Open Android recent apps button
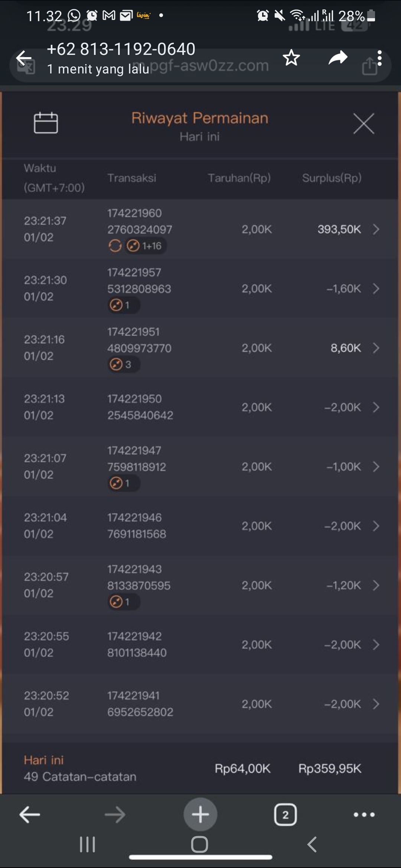 pyautogui.click(x=88, y=845)
